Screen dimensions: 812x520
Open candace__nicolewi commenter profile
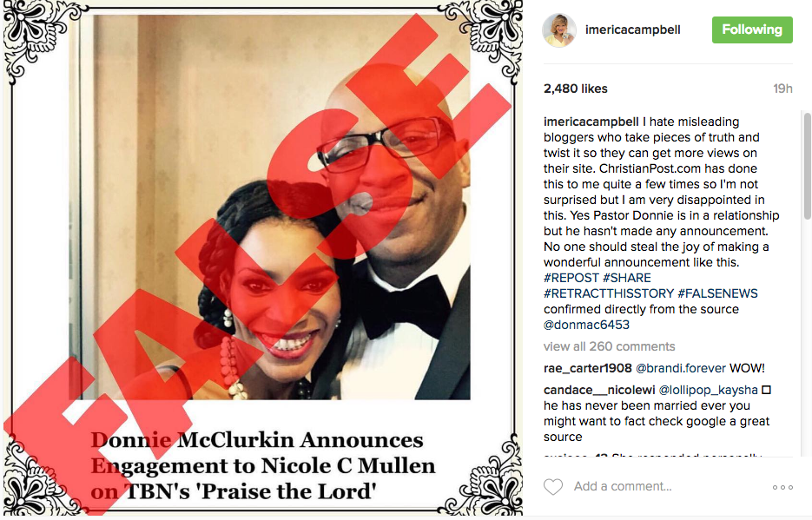598,390
